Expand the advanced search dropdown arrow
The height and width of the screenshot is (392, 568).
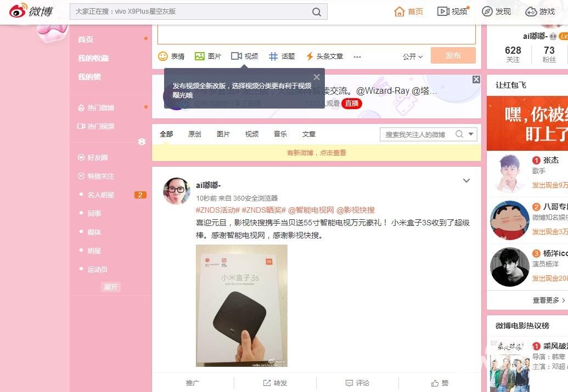coord(471,134)
